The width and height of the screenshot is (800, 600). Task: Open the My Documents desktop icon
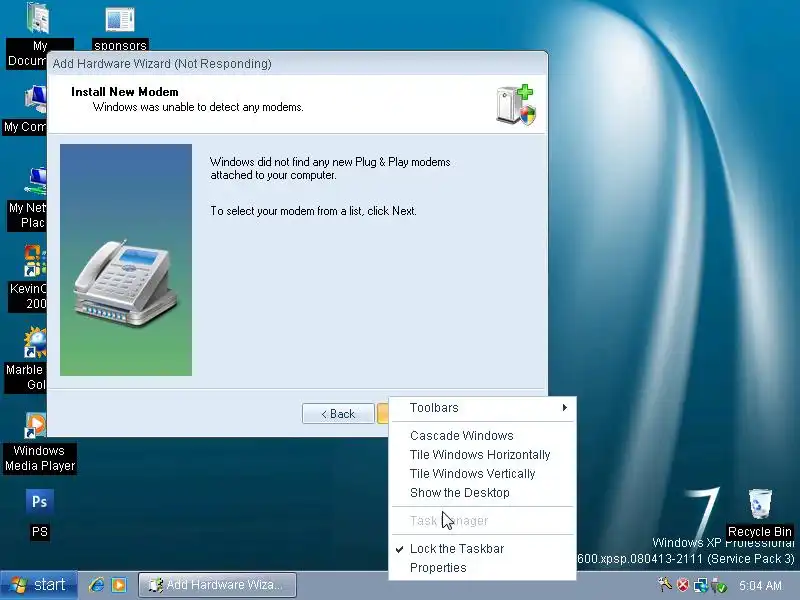38,18
